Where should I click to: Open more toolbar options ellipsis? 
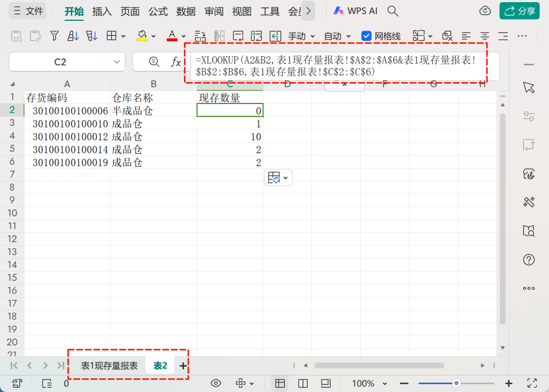(522, 36)
